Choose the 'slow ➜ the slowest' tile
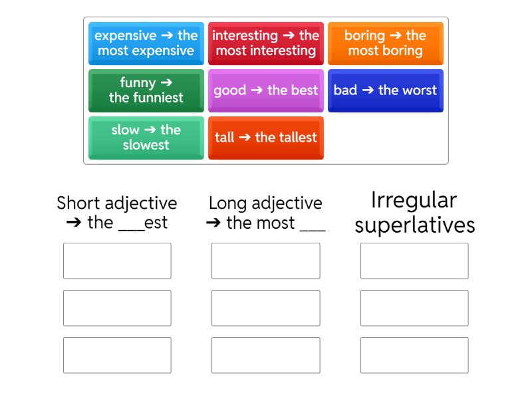This screenshot has width=532, height=399. click(x=146, y=138)
